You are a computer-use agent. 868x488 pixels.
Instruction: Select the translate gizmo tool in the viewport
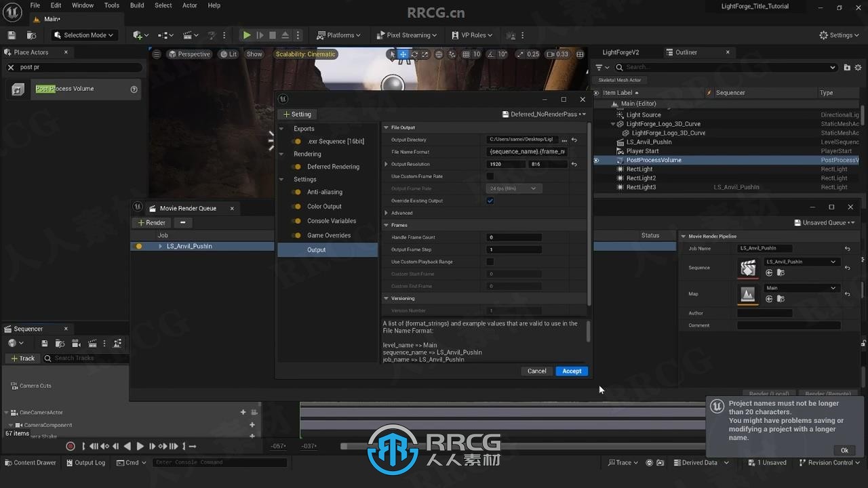click(x=403, y=54)
